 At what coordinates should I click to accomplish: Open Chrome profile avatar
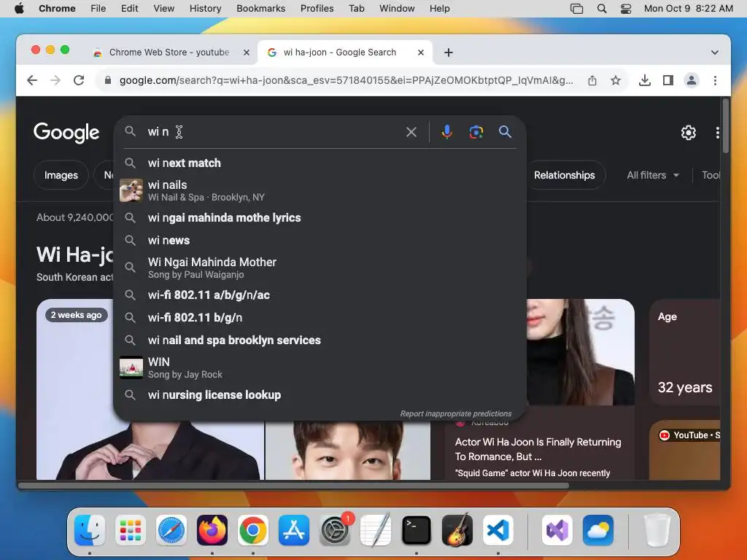click(x=692, y=80)
